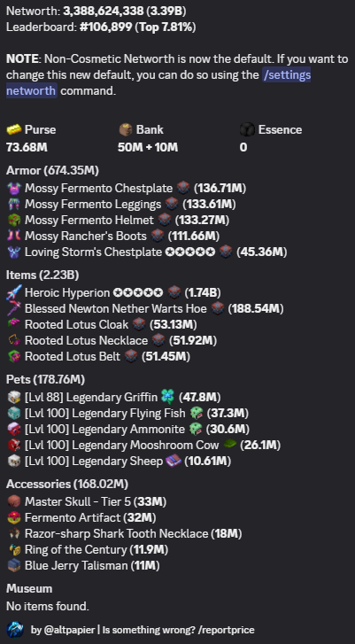Click the Fermento Artifact icon

point(14,517)
